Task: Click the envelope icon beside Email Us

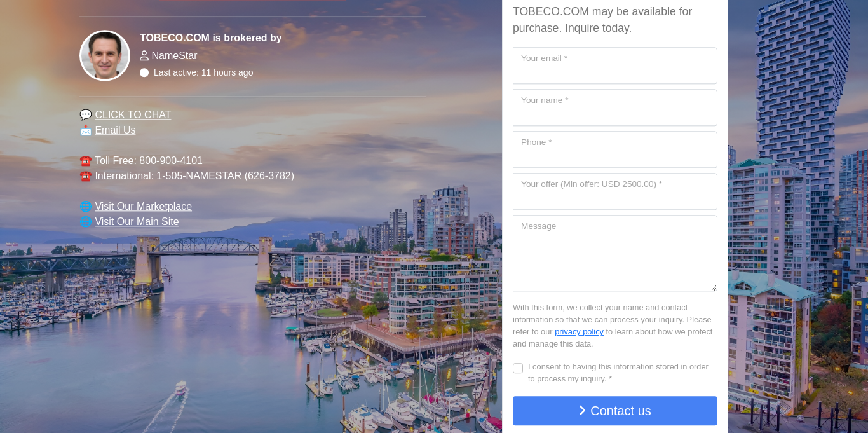Action: click(x=86, y=130)
